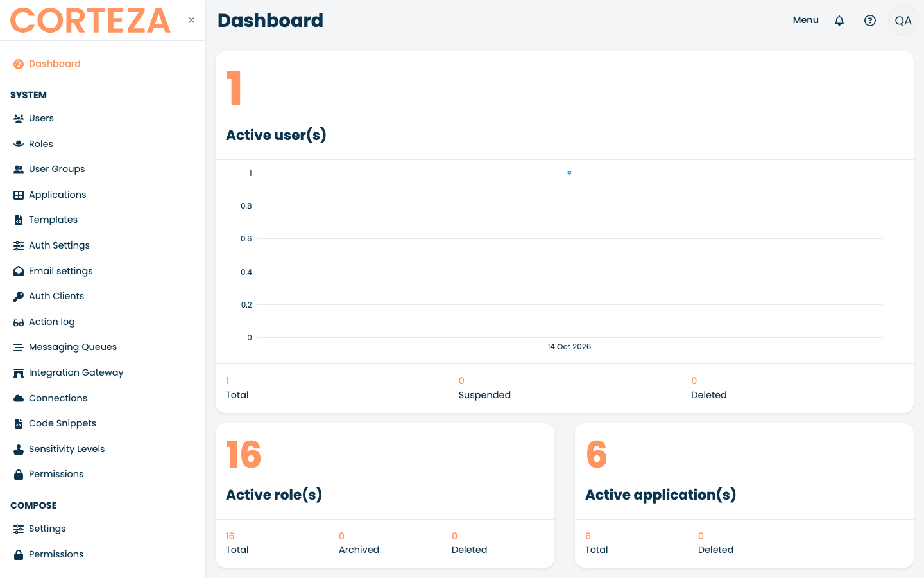The height and width of the screenshot is (578, 924).
Task: Open Compose Settings link
Action: coord(47,529)
